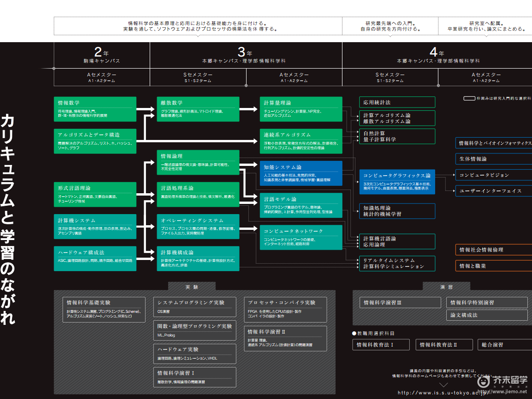Open the 論文構成法 box
Viewport: 532px width, 399px height.
(487, 315)
